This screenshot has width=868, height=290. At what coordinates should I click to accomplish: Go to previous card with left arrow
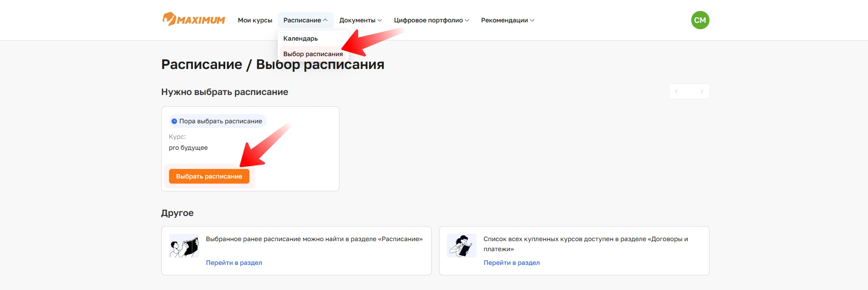(x=677, y=91)
